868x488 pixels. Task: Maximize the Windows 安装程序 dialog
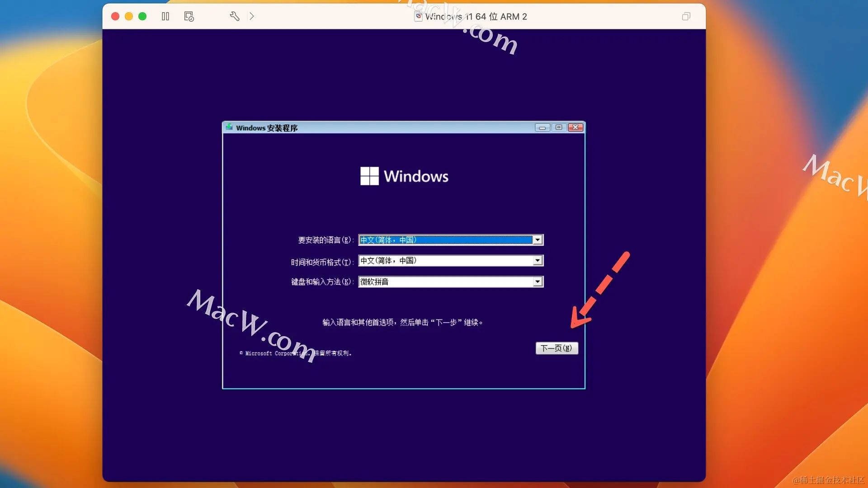point(559,127)
